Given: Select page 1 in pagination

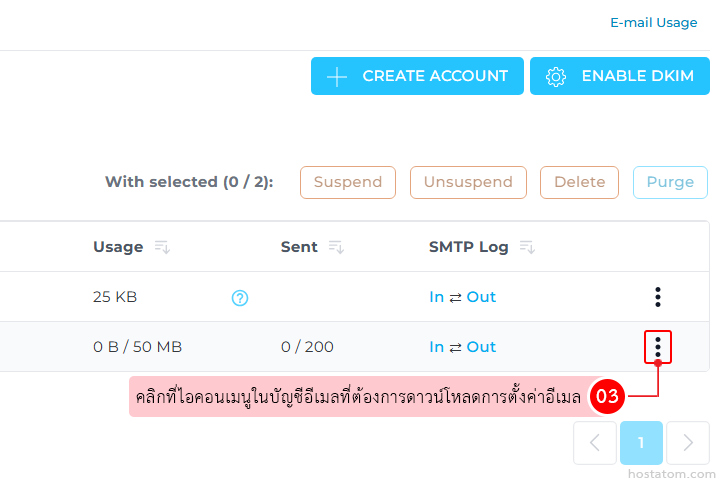Looking at the screenshot, I should [641, 443].
